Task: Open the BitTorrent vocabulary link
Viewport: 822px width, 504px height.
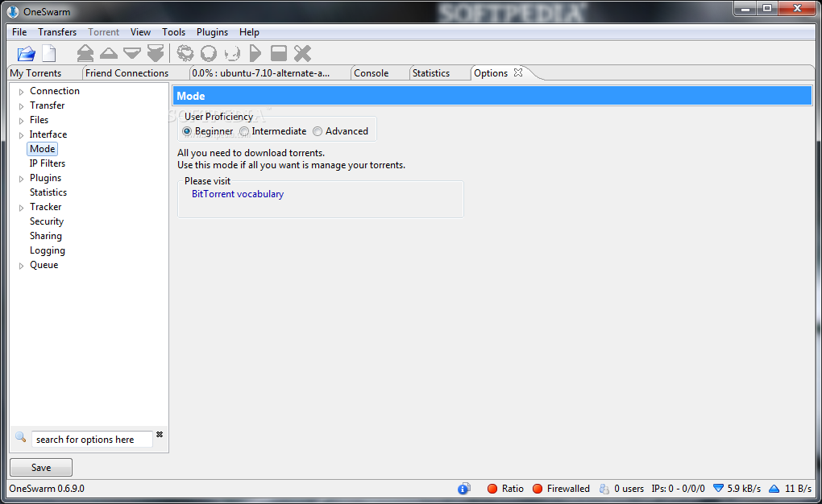Action: click(238, 194)
